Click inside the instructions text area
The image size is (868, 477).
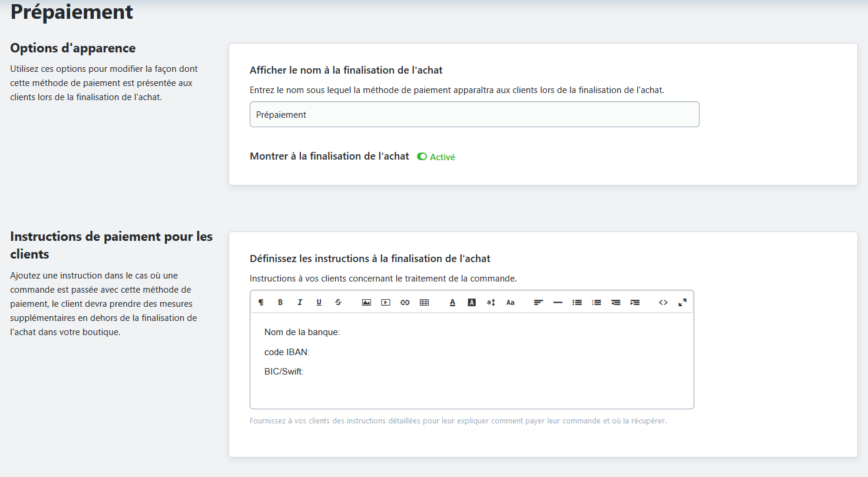(472, 360)
